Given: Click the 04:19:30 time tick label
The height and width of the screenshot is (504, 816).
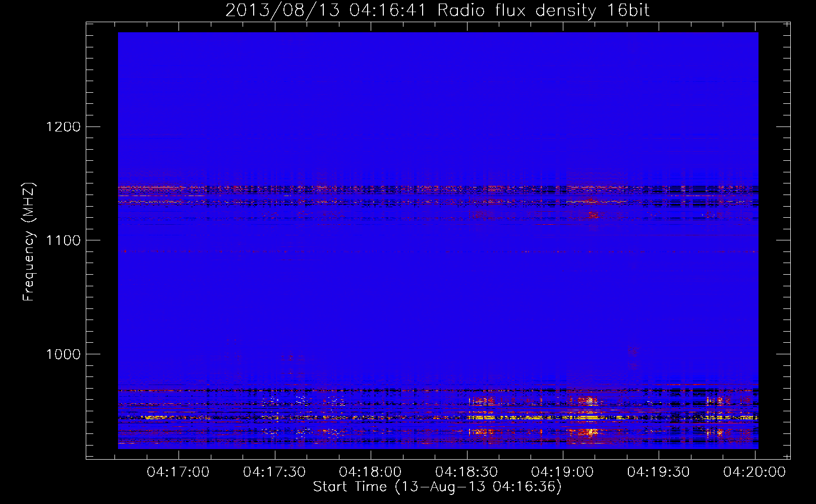Looking at the screenshot, I should coord(658,472).
